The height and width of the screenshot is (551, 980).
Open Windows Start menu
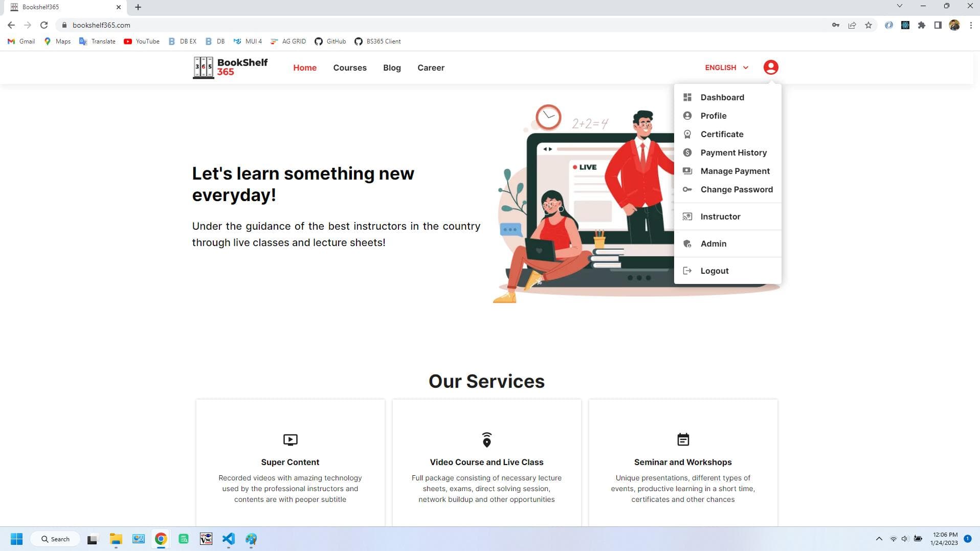point(16,539)
